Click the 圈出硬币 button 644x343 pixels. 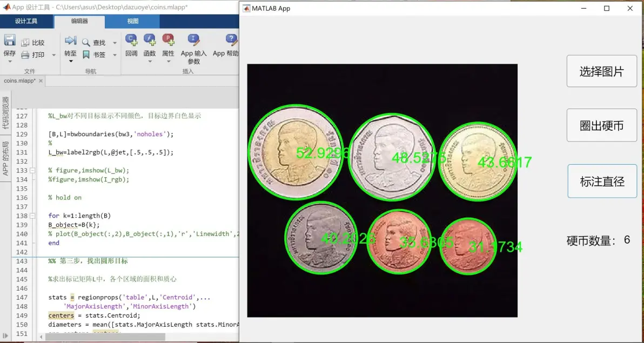(x=602, y=126)
